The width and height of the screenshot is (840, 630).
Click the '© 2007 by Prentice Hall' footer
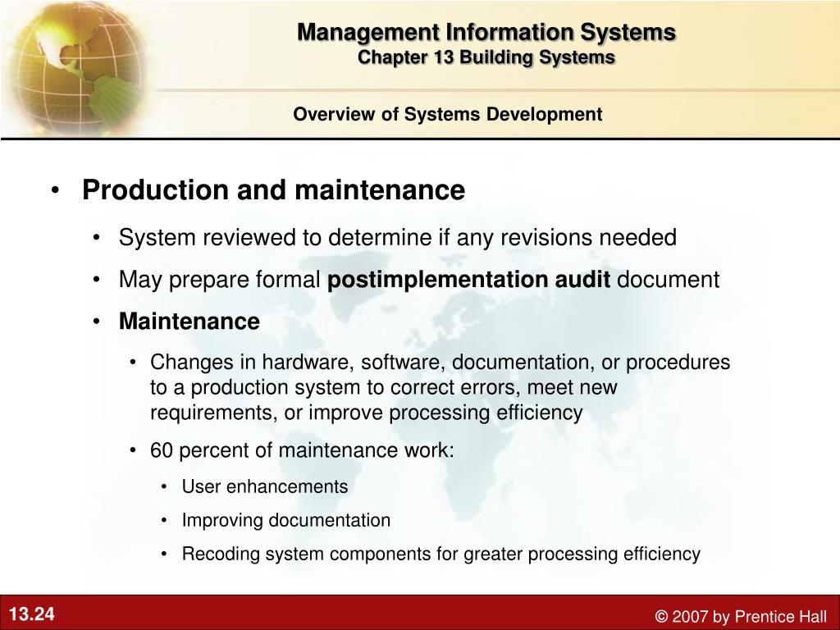coord(741,616)
